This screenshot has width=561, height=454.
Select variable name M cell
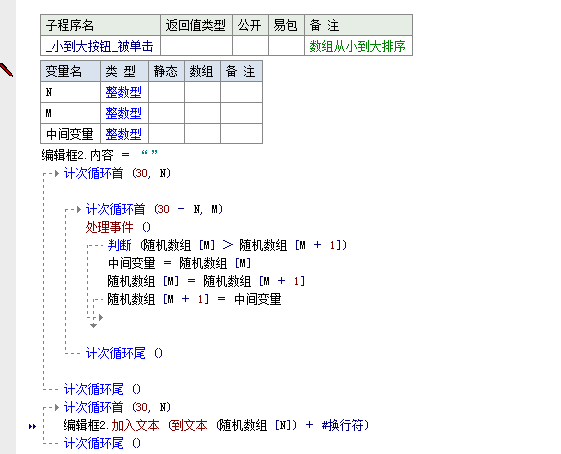(70, 113)
